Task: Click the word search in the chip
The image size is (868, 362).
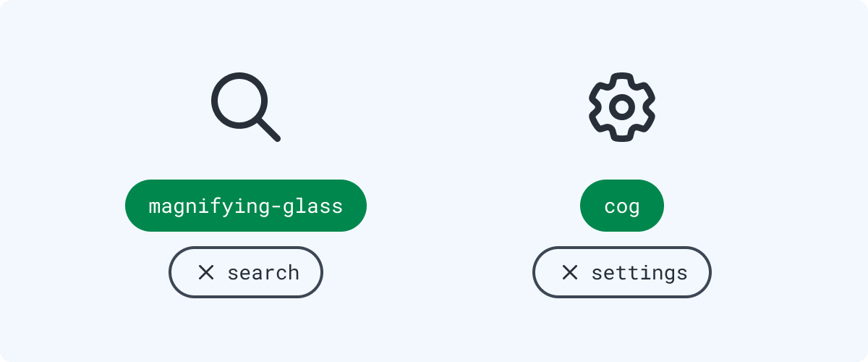Action: (263, 272)
